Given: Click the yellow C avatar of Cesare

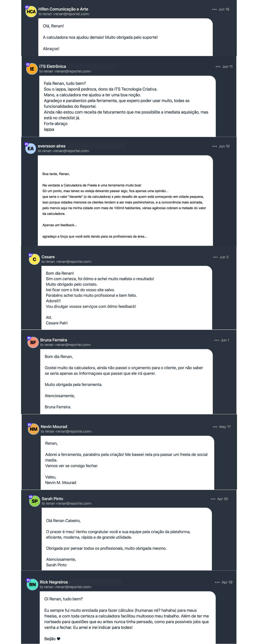Looking at the screenshot, I should pyautogui.click(x=34, y=259).
